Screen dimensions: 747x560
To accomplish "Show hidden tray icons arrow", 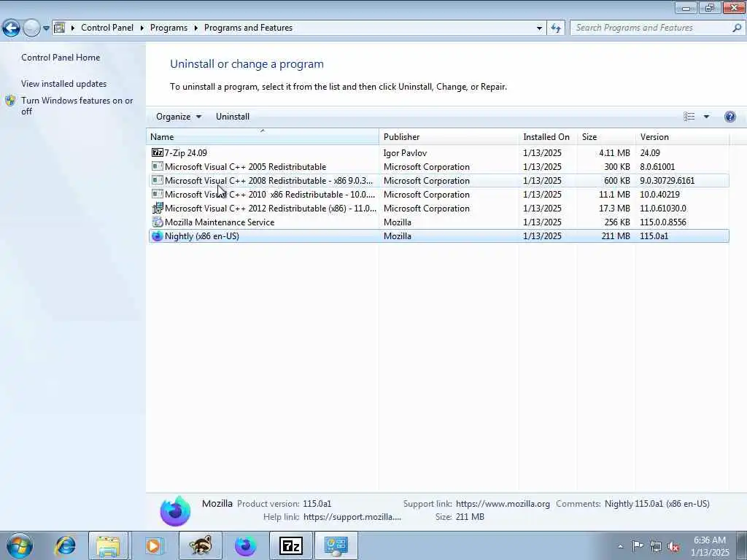I will click(x=620, y=546).
